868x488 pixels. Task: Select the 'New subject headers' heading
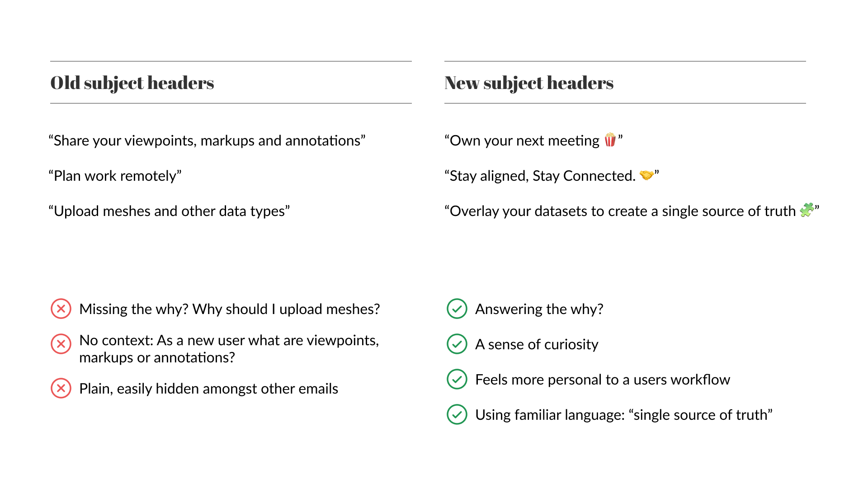(x=529, y=83)
